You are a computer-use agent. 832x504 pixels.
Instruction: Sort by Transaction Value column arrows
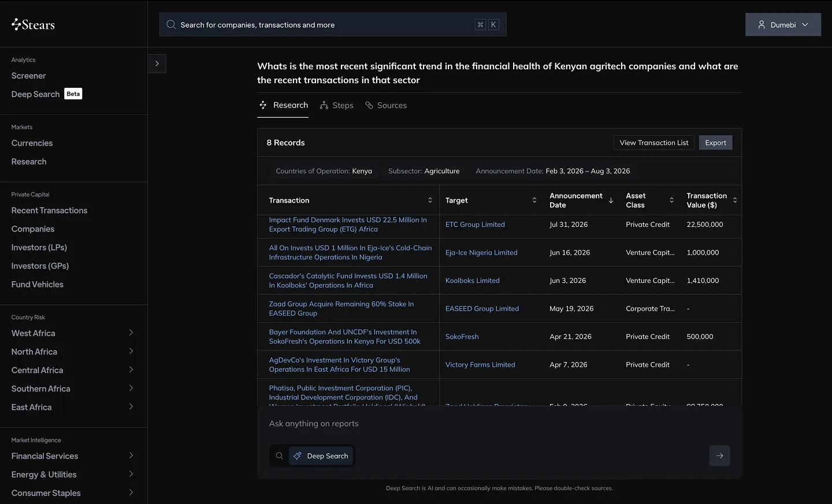[735, 200]
